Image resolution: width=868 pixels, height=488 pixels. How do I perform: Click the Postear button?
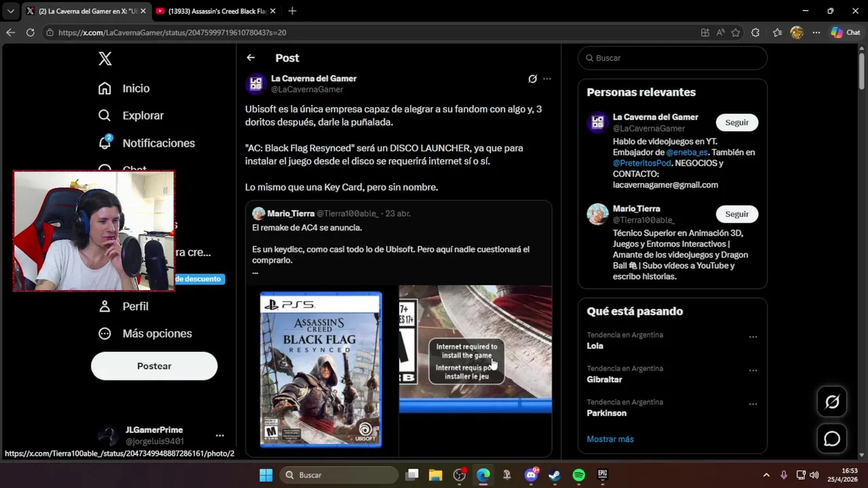pos(154,366)
